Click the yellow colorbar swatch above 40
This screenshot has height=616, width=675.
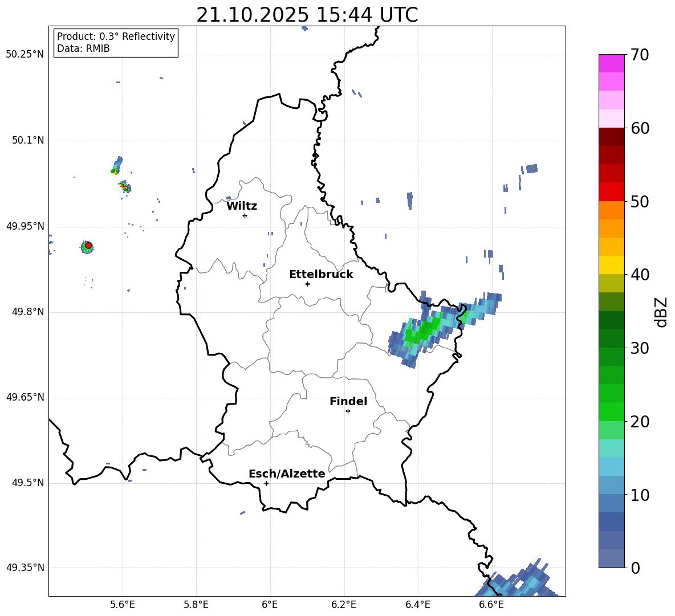click(611, 265)
